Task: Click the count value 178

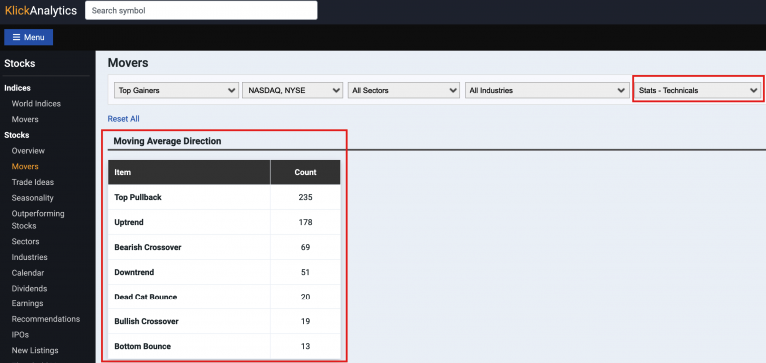Action: click(x=305, y=222)
